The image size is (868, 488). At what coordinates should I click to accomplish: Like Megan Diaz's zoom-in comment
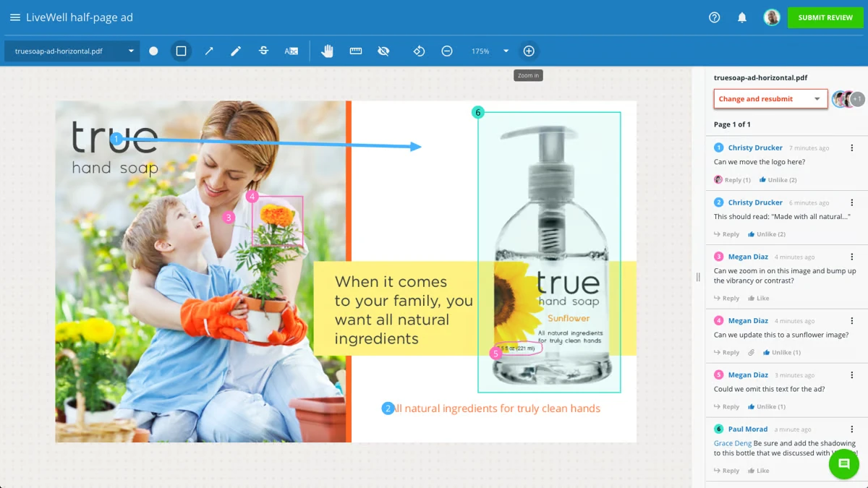pyautogui.click(x=758, y=298)
